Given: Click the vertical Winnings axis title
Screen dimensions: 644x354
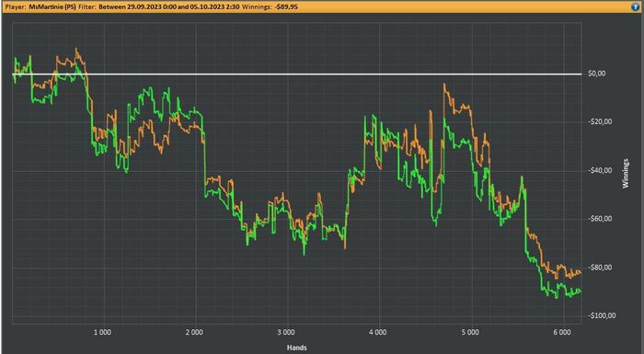Looking at the screenshot, I should pyautogui.click(x=626, y=173).
